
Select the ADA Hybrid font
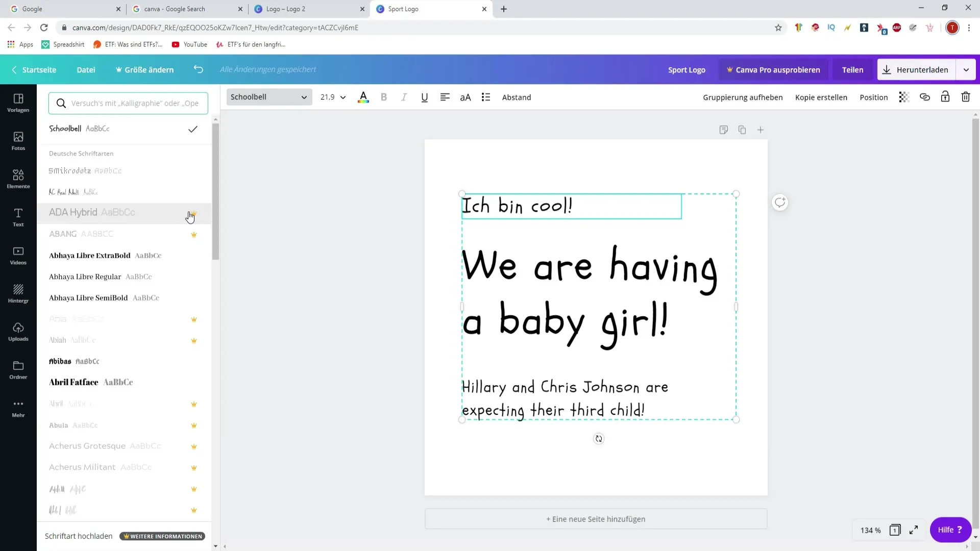(124, 213)
